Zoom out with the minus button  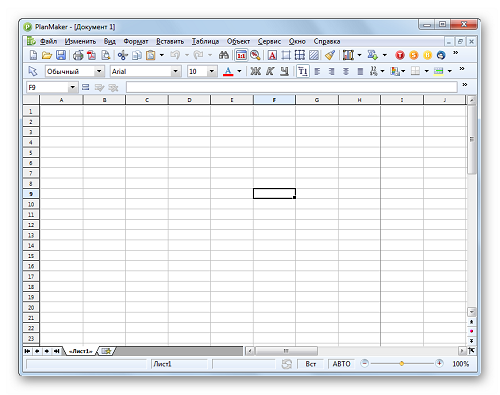pos(365,363)
